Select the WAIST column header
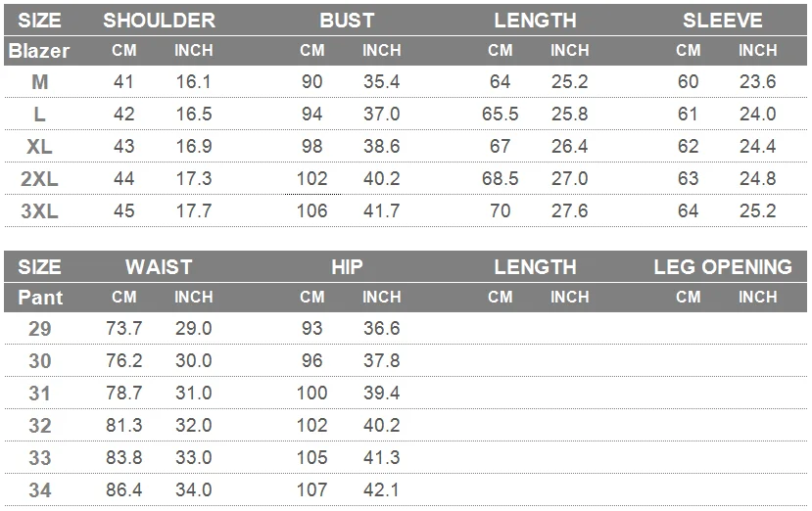Image resolution: width=812 pixels, height=511 pixels. (x=159, y=266)
